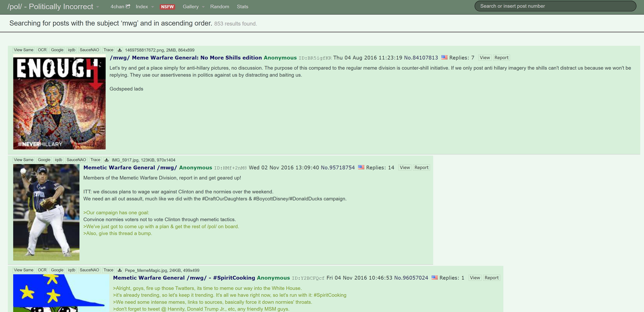Click US flag on post No.96057024
The image size is (644, 312).
pos(435,278)
